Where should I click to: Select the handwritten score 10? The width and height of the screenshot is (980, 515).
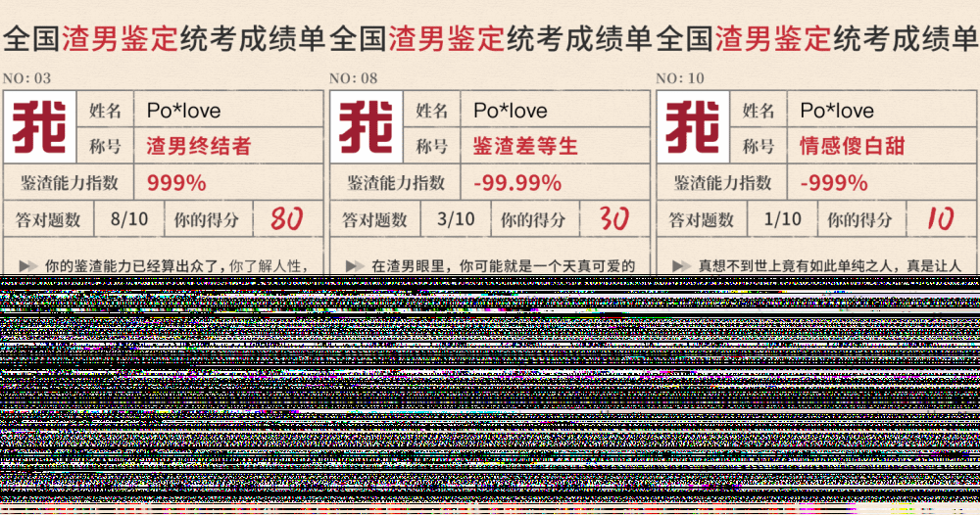940,219
